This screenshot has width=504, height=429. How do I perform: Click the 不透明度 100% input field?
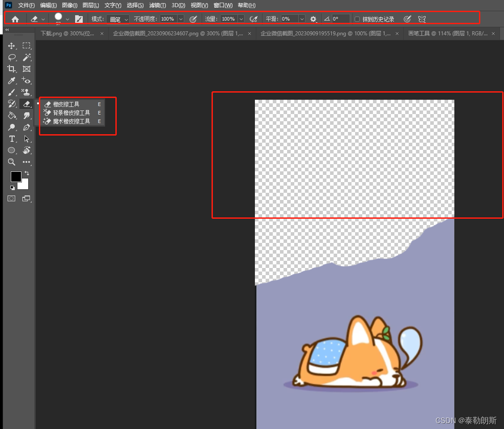pyautogui.click(x=169, y=19)
